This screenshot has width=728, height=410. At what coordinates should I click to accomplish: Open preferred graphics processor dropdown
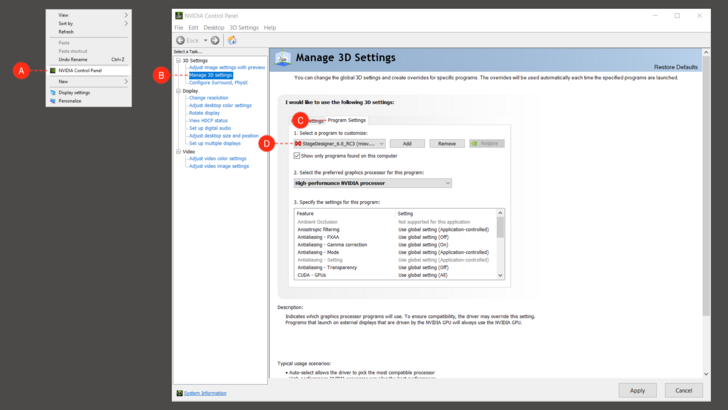(372, 183)
